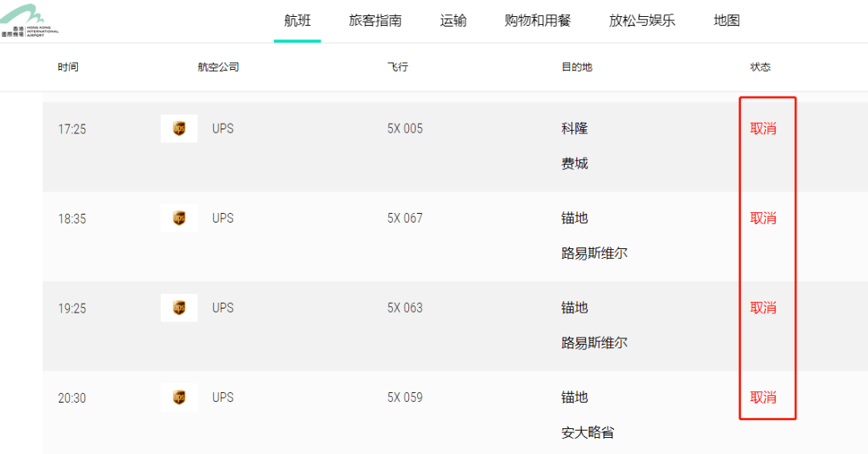Click the UPS logo in the 17:25 row
The image size is (868, 454).
coord(178,129)
